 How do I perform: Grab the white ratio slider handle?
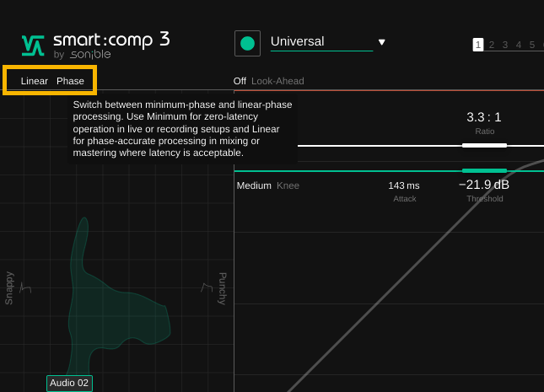484,145
